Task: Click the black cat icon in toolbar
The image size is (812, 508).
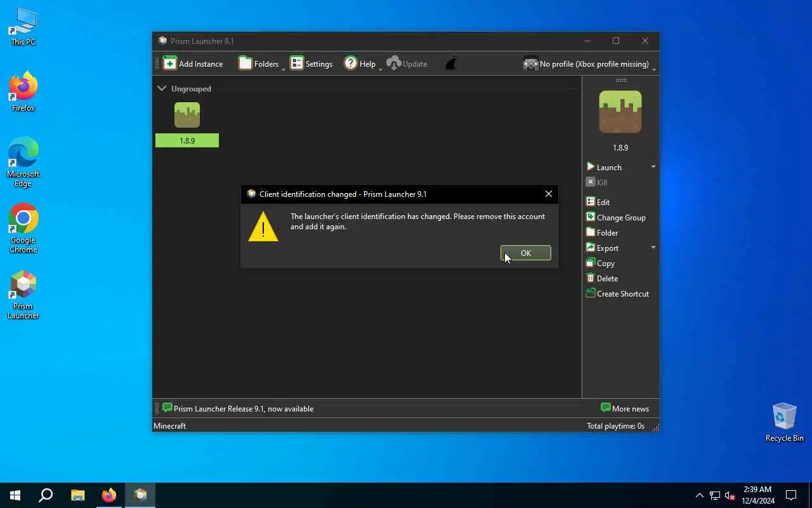Action: pyautogui.click(x=450, y=63)
